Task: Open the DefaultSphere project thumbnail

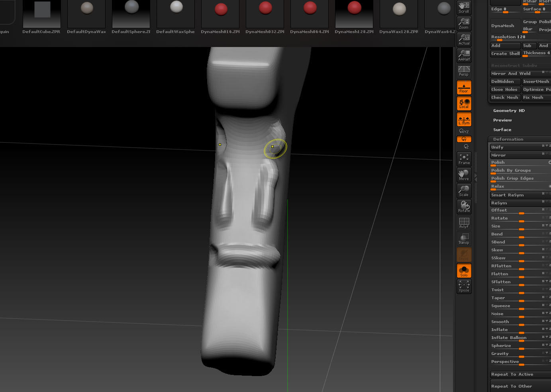Action: pyautogui.click(x=131, y=17)
